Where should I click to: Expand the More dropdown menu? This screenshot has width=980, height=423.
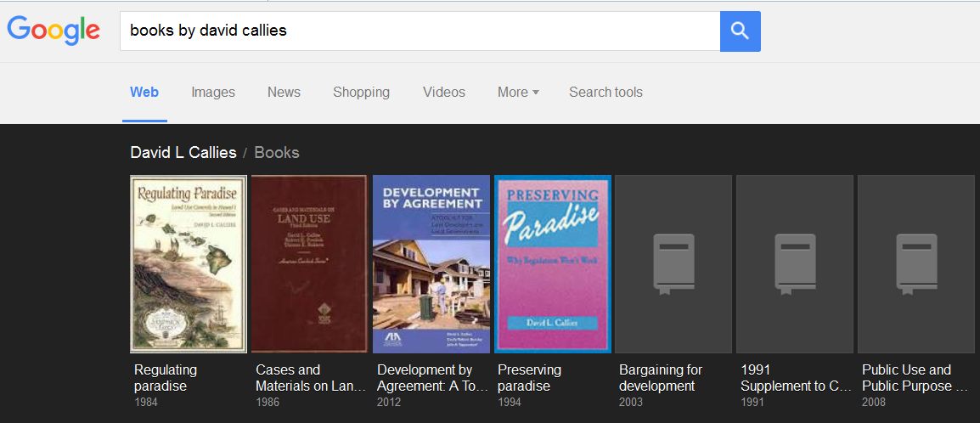coord(518,93)
